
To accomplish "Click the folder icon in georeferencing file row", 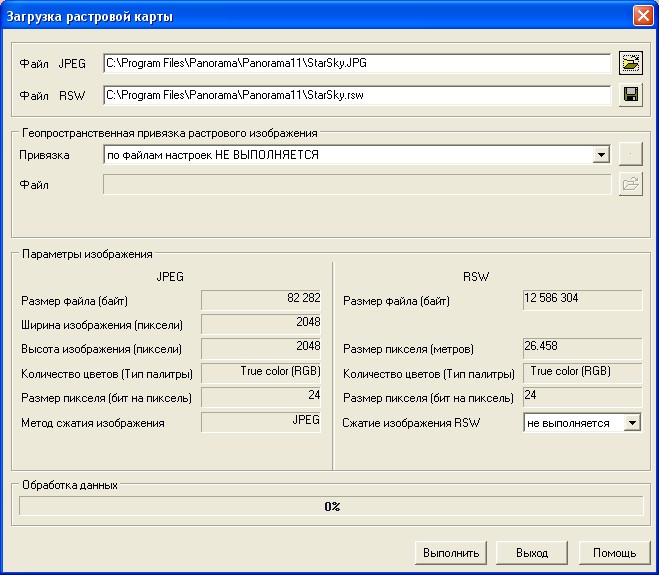I will coord(630,184).
